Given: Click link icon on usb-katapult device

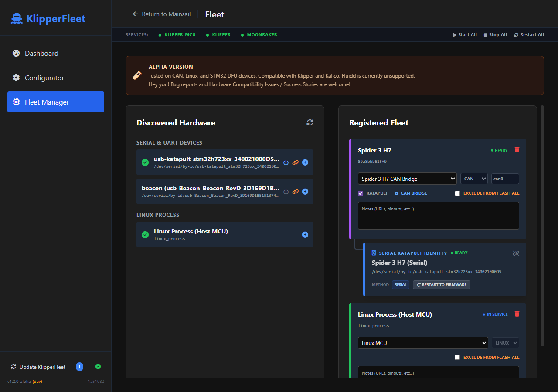Looking at the screenshot, I should click(296, 162).
